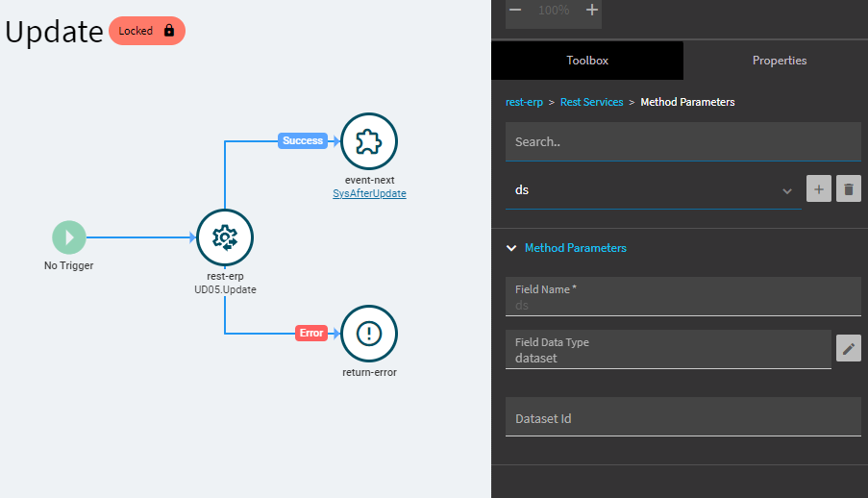Edit Field Data Type with pencil icon

coord(848,349)
